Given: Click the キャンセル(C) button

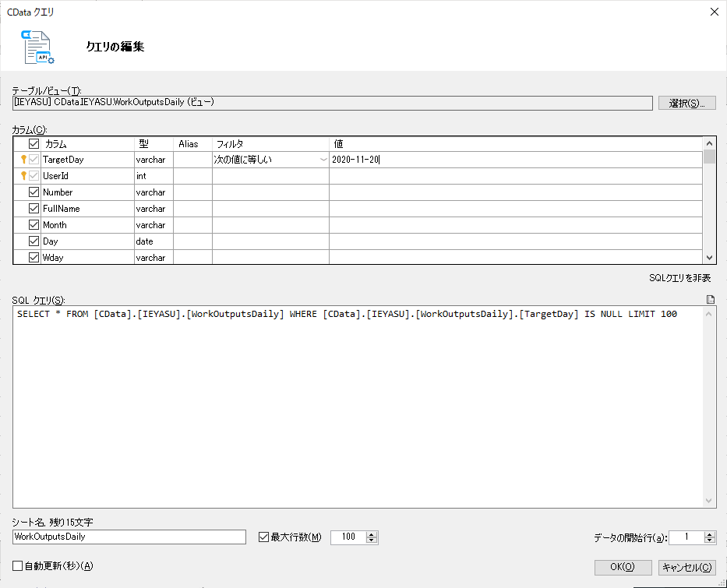Looking at the screenshot, I should click(686, 567).
